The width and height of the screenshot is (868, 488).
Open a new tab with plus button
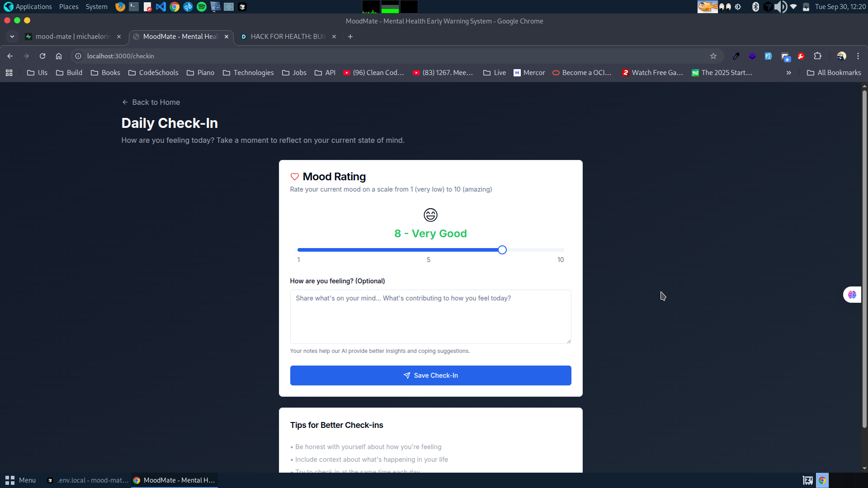pyautogui.click(x=350, y=37)
